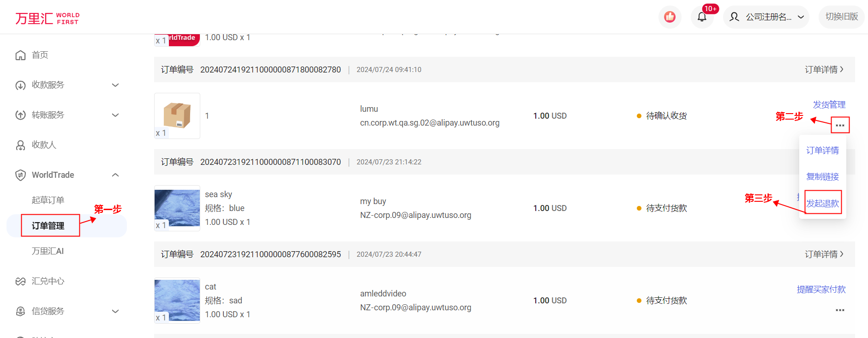The width and height of the screenshot is (868, 338).
Task: Collapse the WorldTrade submenu
Action: [x=115, y=175]
